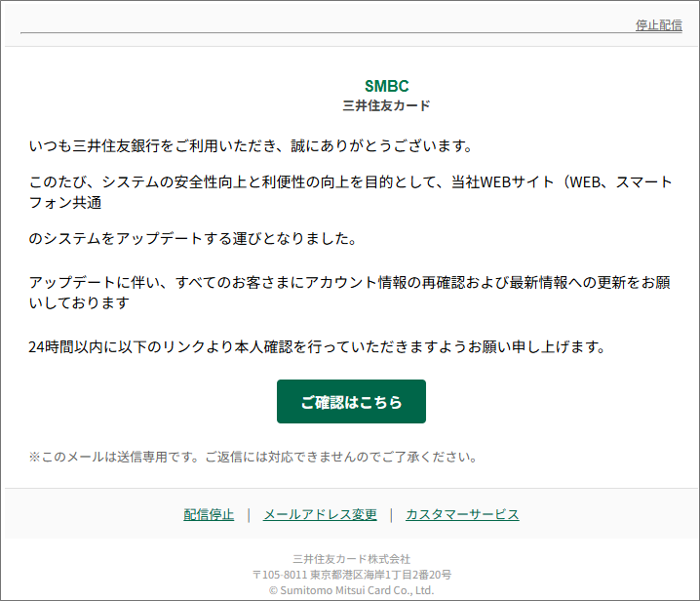Click the footer text 三井住友カード株式会社
Image resolution: width=700 pixels, height=601 pixels.
pos(351,559)
